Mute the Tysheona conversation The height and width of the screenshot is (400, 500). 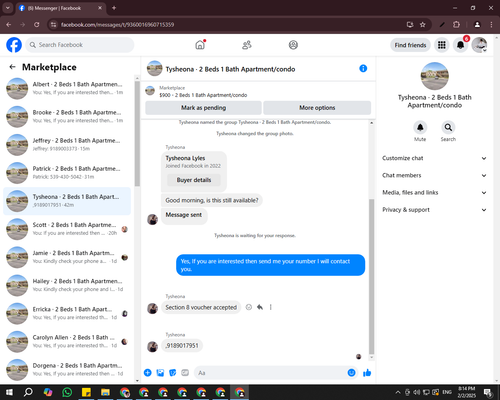(x=420, y=127)
